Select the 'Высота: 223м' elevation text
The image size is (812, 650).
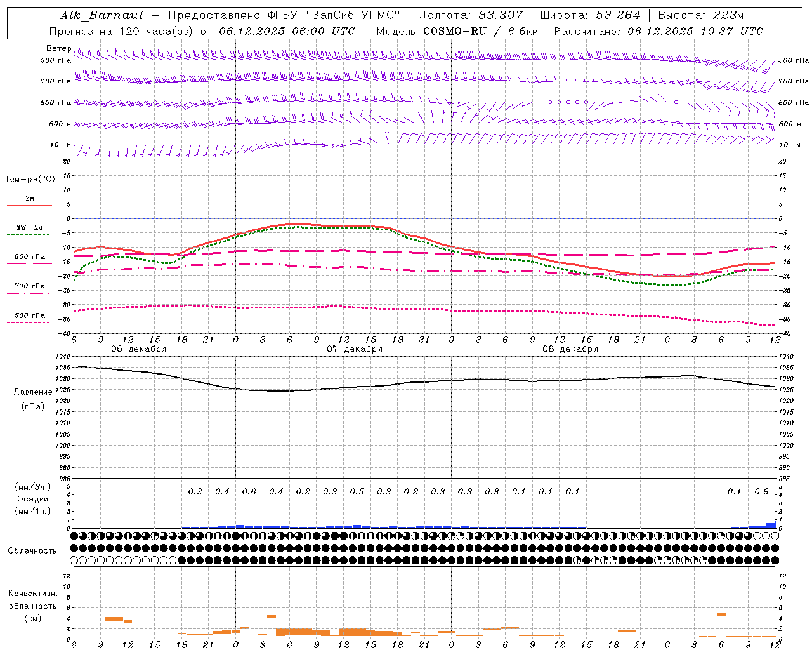point(700,15)
